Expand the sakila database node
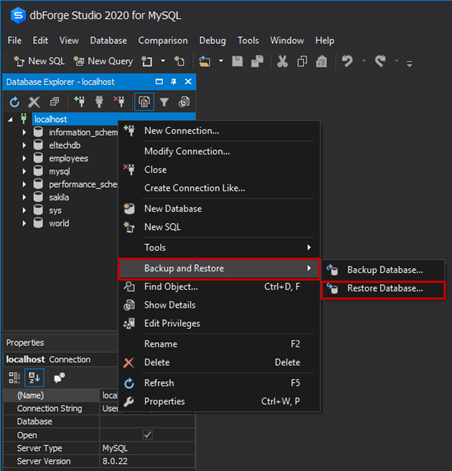 (24, 197)
